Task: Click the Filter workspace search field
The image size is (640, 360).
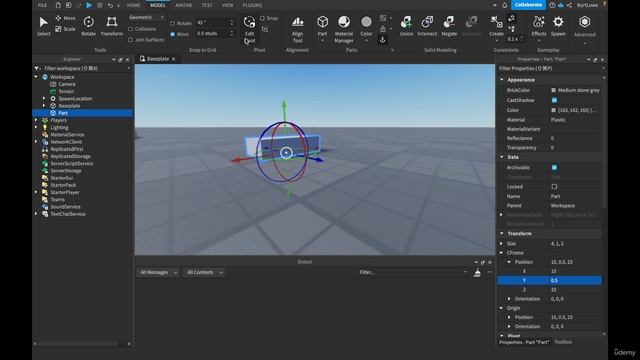Action: pyautogui.click(x=84, y=69)
